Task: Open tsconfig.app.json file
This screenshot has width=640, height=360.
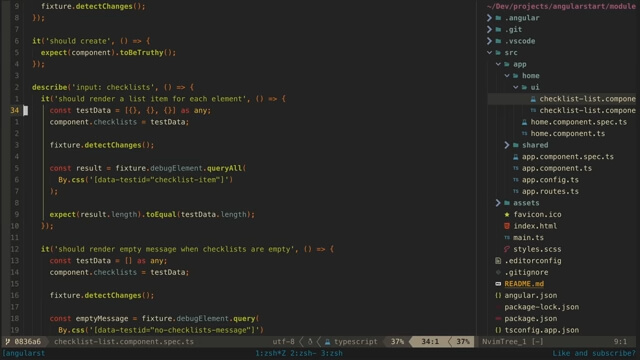Action: [x=541, y=330]
